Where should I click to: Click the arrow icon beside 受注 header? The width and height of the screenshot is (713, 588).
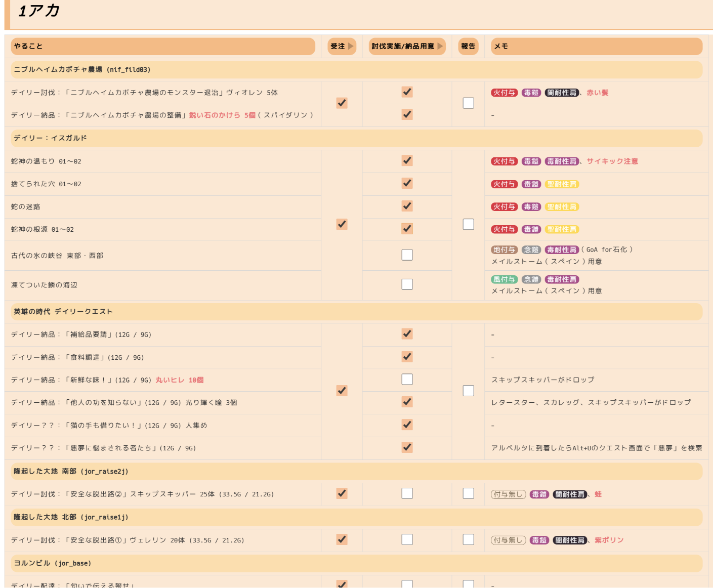pos(351,46)
